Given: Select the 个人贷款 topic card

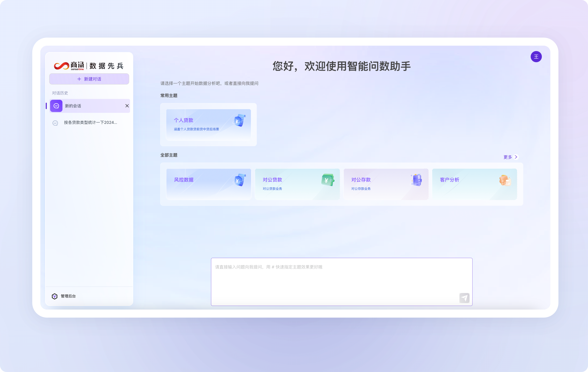Looking at the screenshot, I should coord(208,125).
